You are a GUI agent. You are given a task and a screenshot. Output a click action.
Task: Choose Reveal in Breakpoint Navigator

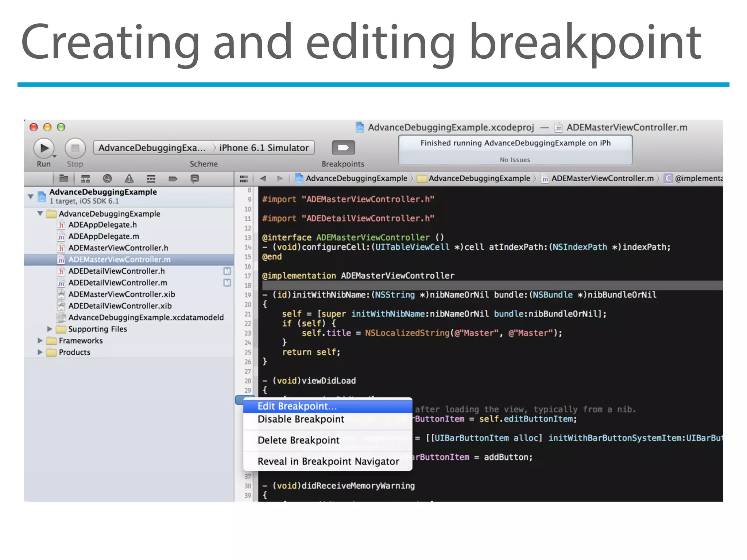click(328, 462)
